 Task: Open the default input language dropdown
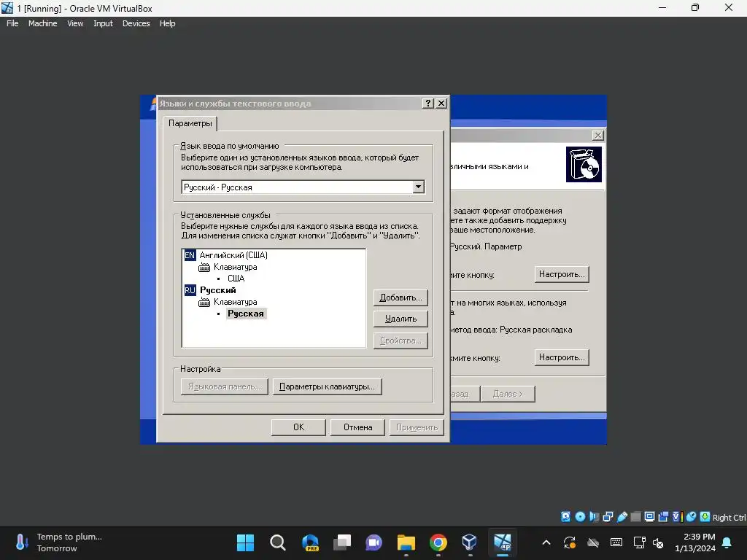418,187
